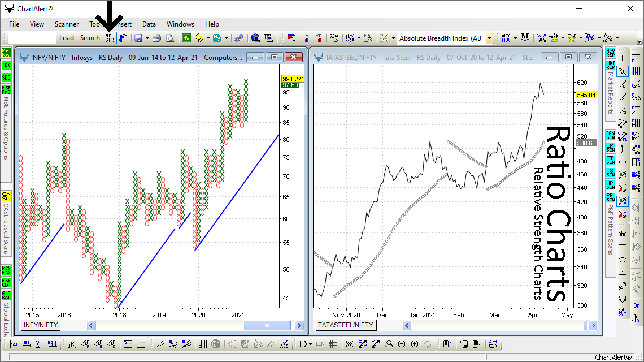
Task: Click the PF SCN pattern scan icon
Action: pos(610,197)
